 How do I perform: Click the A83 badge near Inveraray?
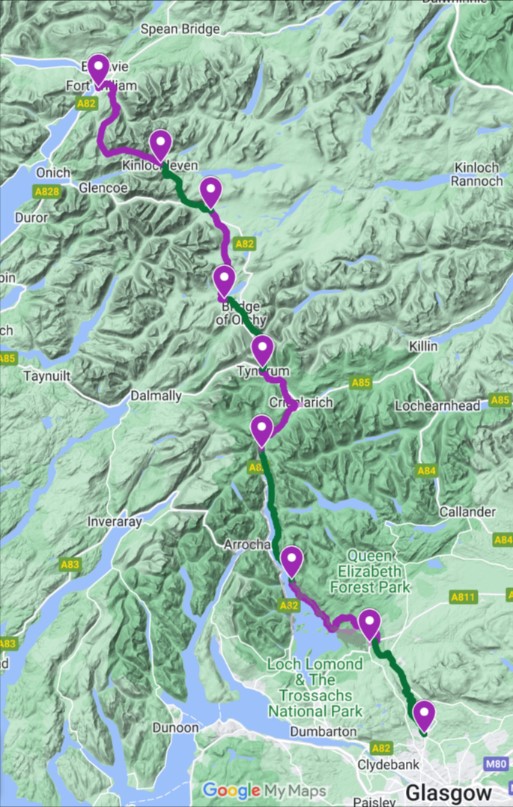(x=69, y=565)
